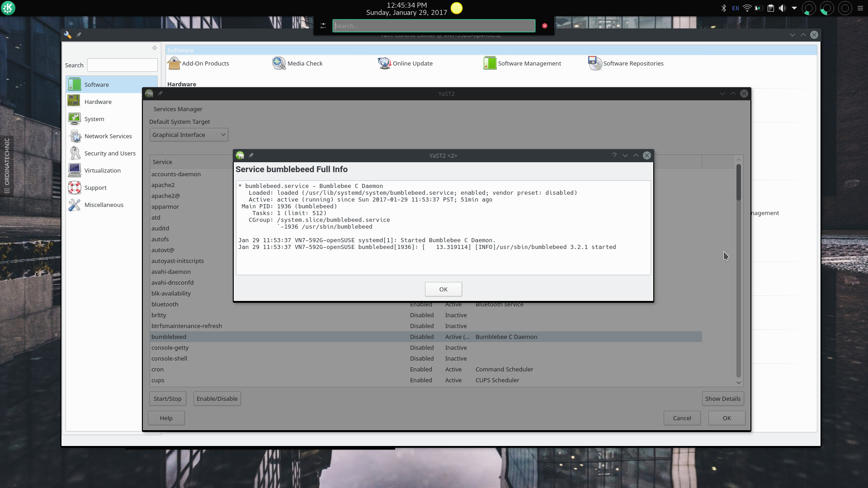This screenshot has height=488, width=868.
Task: Click the Service column header
Action: pyautogui.click(x=191, y=162)
